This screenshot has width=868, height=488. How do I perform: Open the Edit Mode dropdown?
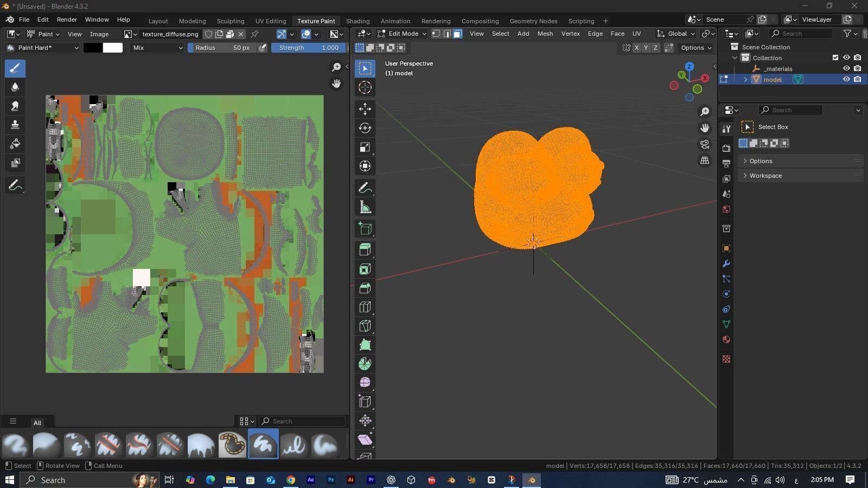click(402, 34)
